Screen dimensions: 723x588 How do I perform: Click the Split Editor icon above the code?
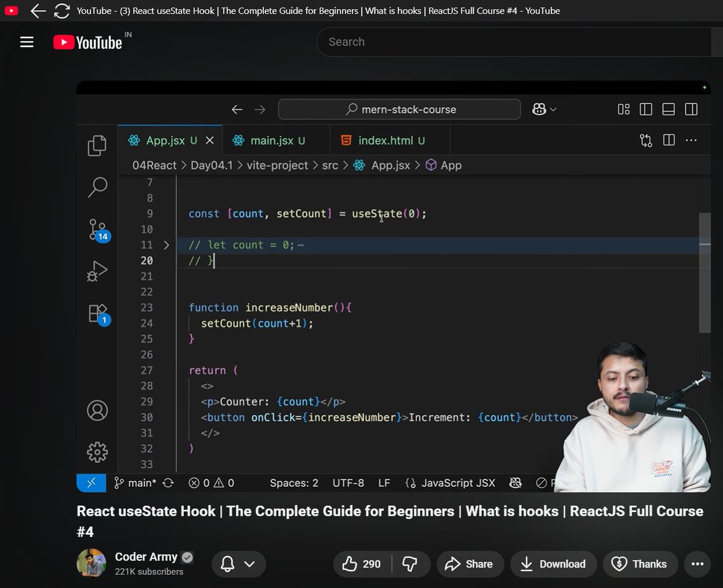669,140
